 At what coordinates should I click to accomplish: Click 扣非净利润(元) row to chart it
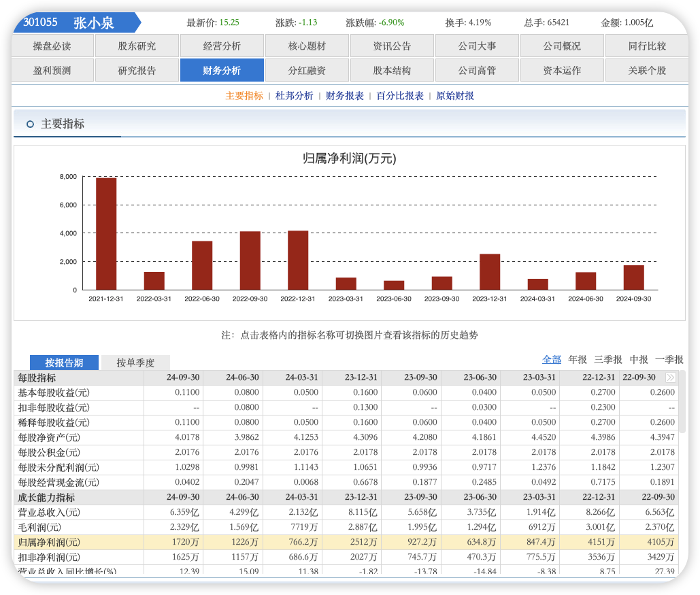49,557
